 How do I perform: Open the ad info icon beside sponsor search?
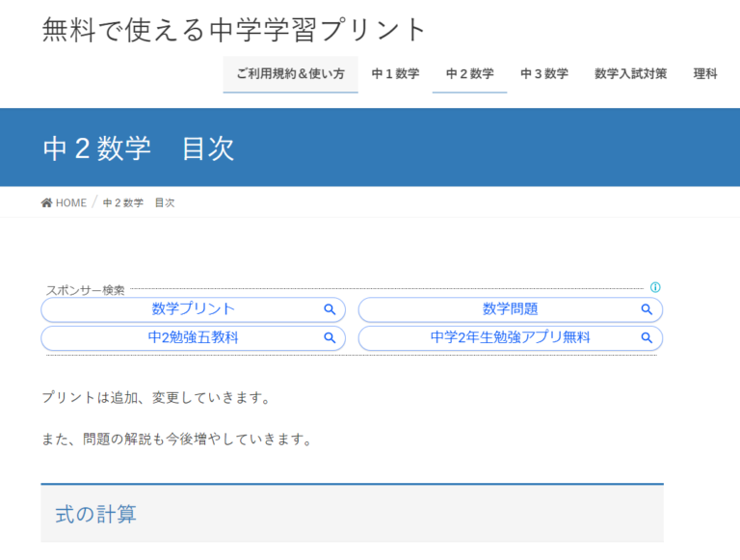655,287
